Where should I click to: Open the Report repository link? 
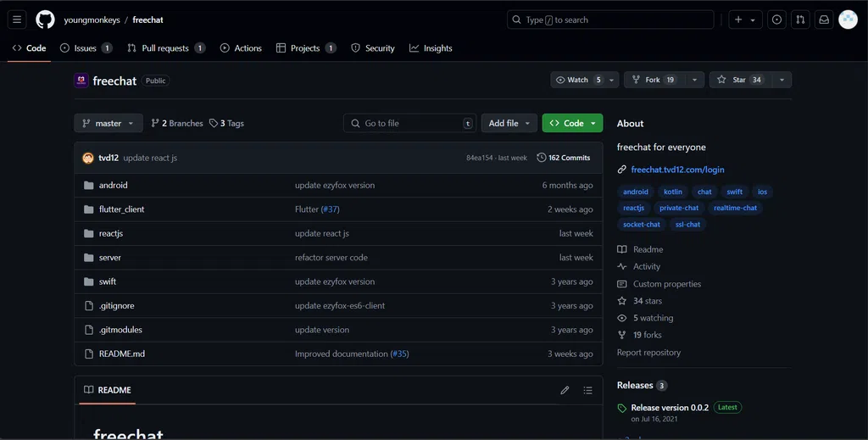pyautogui.click(x=648, y=353)
